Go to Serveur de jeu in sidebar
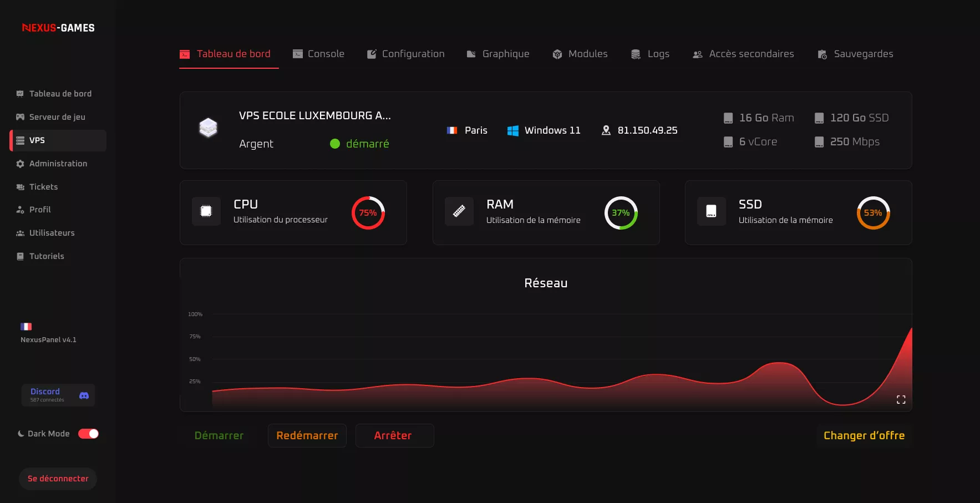The width and height of the screenshot is (980, 503). pyautogui.click(x=58, y=117)
